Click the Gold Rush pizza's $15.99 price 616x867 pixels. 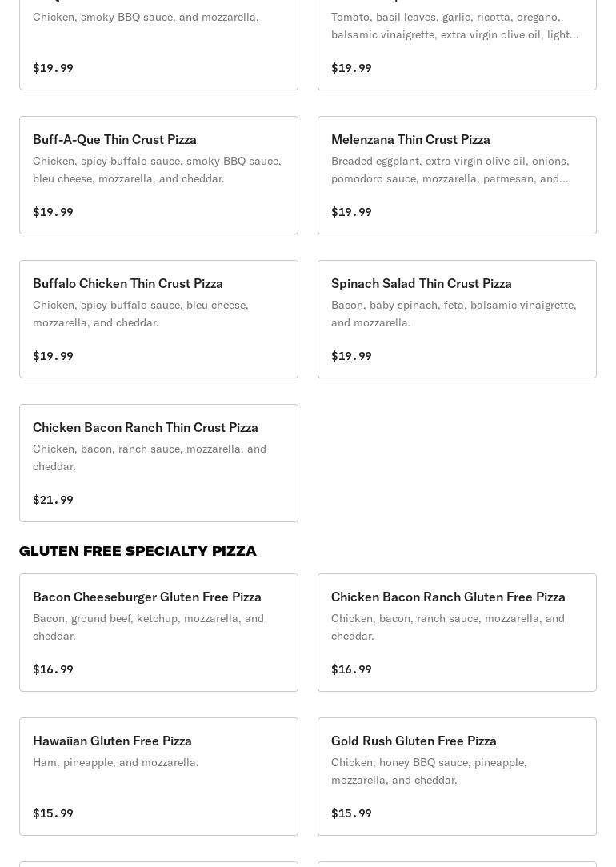(351, 813)
